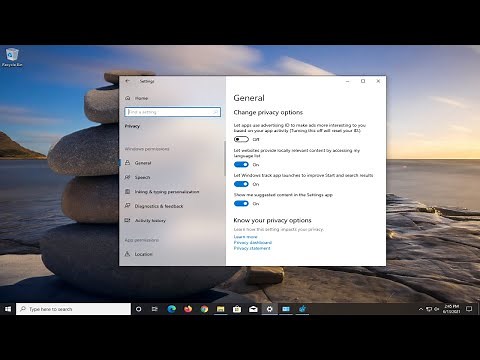The image size is (480, 360).
Task: Select the General lock icon in sidebar
Action: (127, 163)
